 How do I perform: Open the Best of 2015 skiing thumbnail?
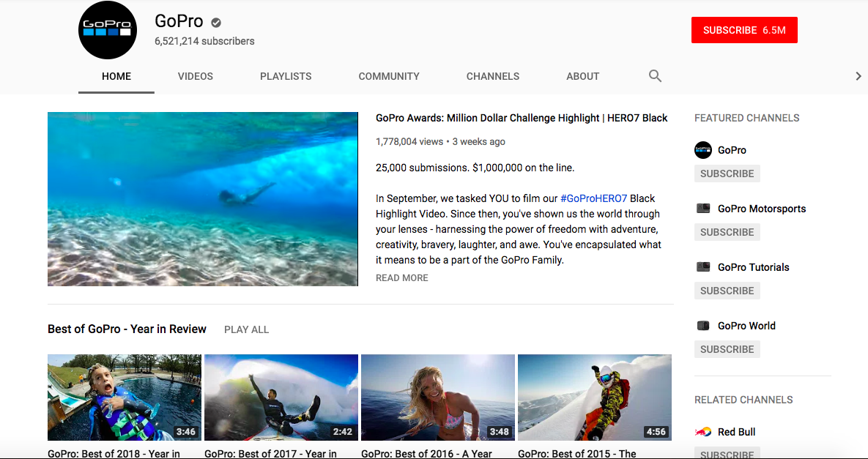pyautogui.click(x=595, y=398)
